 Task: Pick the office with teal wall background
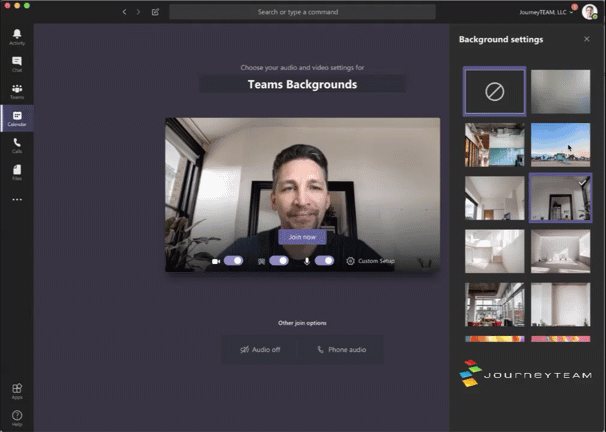494,145
